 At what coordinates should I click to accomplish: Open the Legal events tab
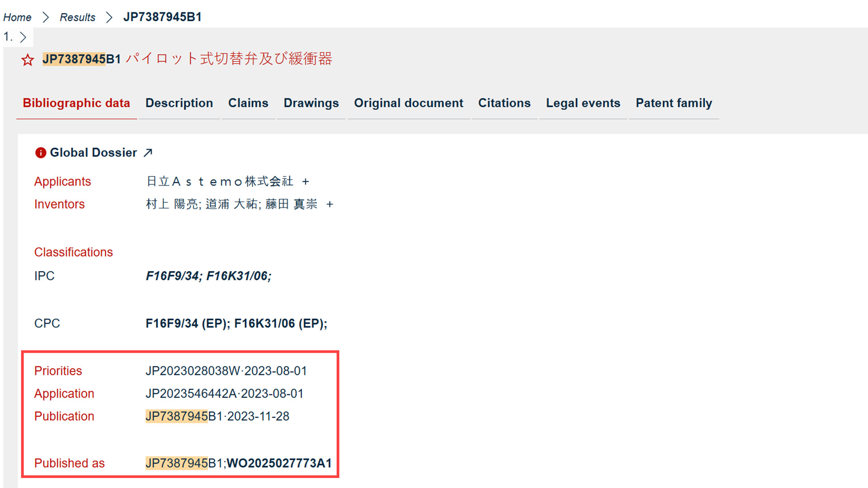[x=583, y=103]
